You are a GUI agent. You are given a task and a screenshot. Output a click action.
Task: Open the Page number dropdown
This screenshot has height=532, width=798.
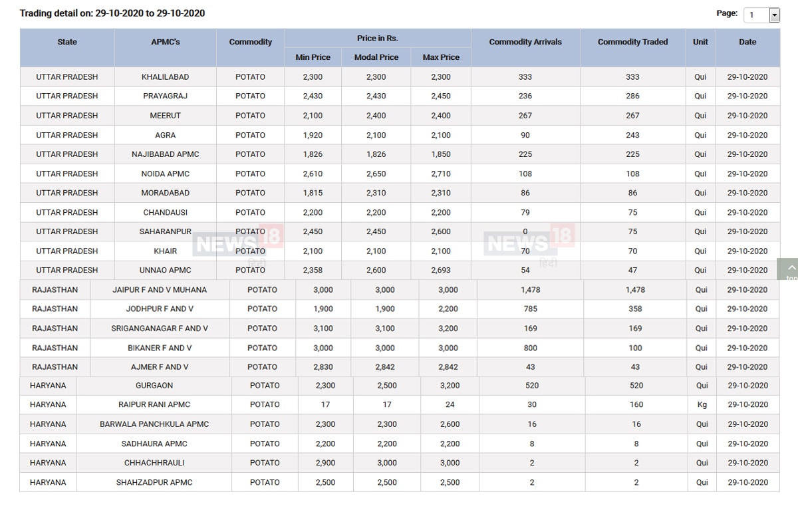(x=761, y=15)
